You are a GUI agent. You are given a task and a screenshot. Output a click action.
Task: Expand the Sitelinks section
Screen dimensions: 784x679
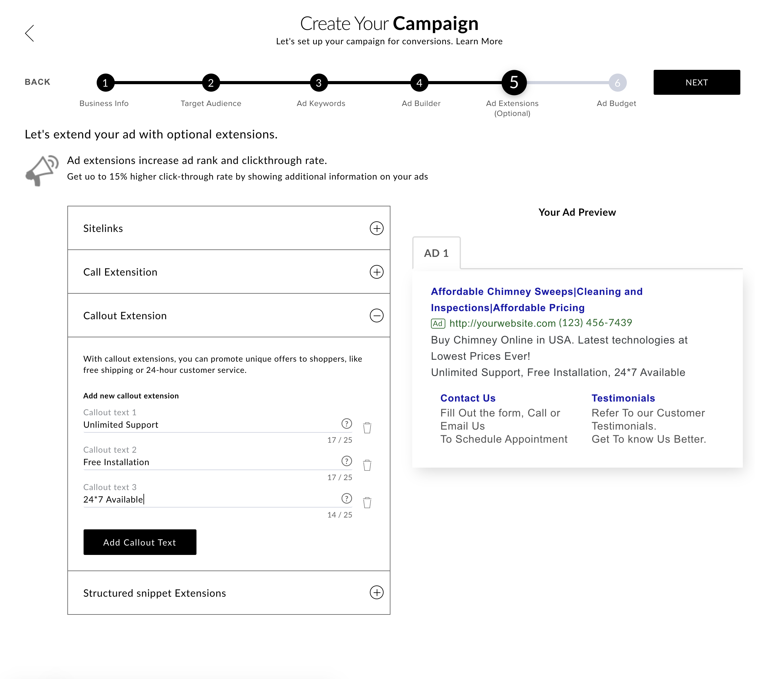tap(376, 229)
